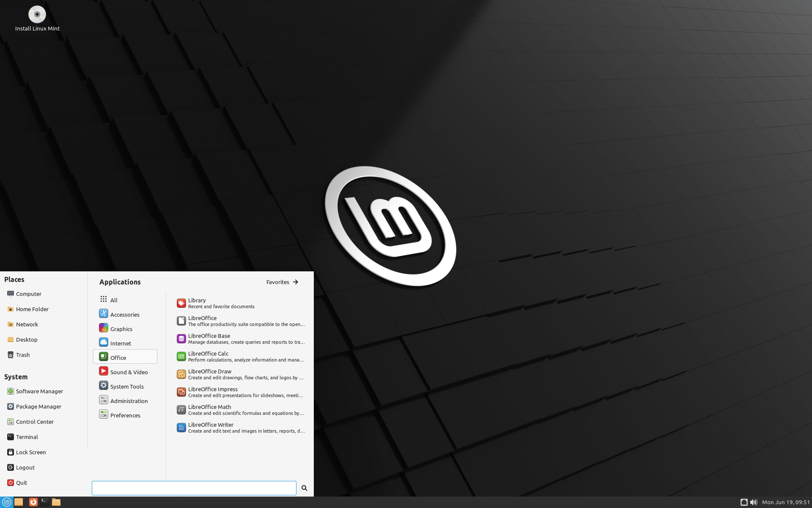This screenshot has height=508, width=812.
Task: Go to the Home Folder
Action: pyautogui.click(x=32, y=309)
